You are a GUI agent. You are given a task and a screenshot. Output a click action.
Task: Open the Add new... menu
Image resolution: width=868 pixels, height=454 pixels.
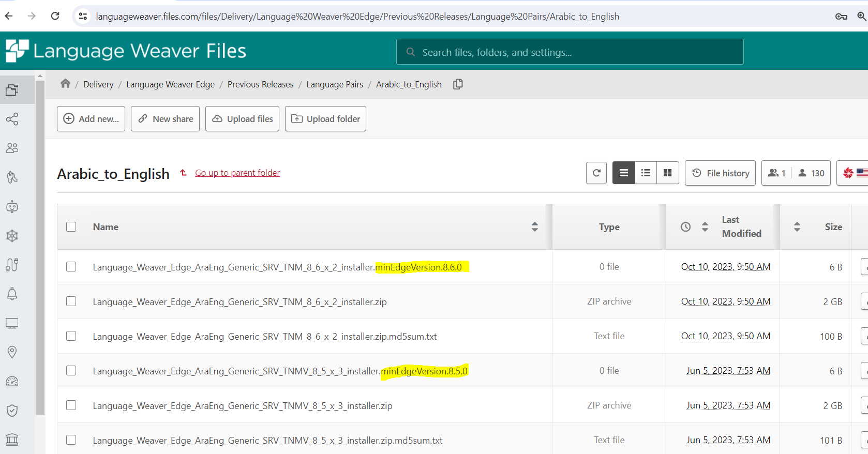point(91,118)
